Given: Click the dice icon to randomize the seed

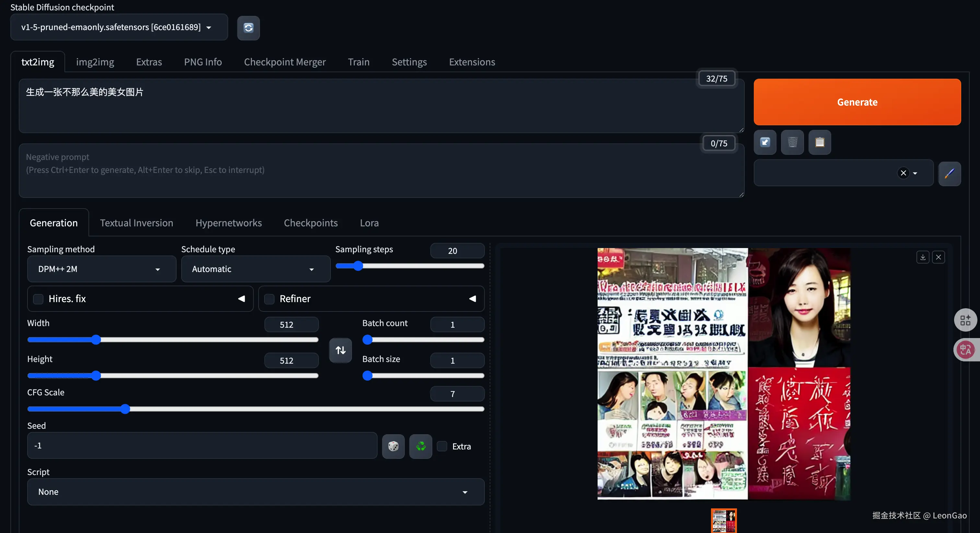Looking at the screenshot, I should coord(393,446).
